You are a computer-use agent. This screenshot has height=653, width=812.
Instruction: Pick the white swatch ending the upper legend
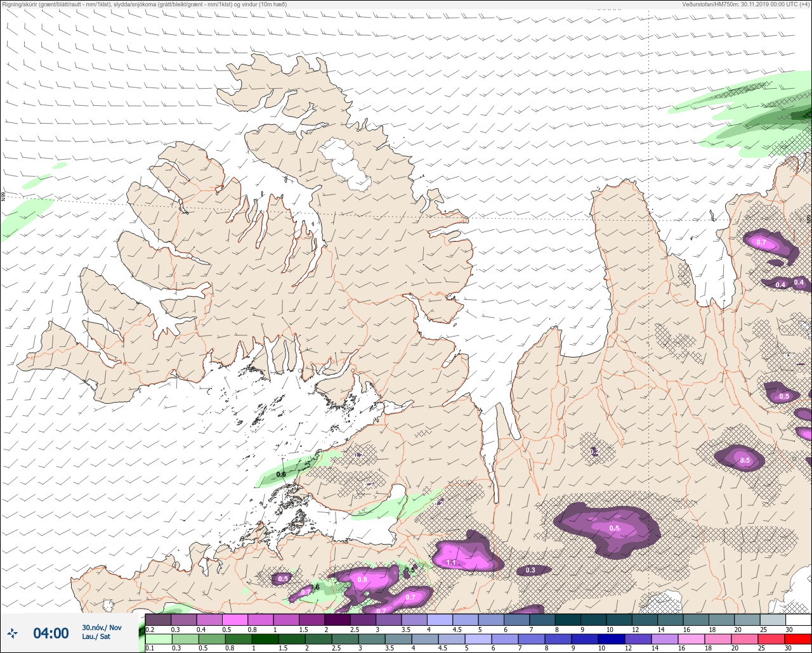click(x=798, y=619)
